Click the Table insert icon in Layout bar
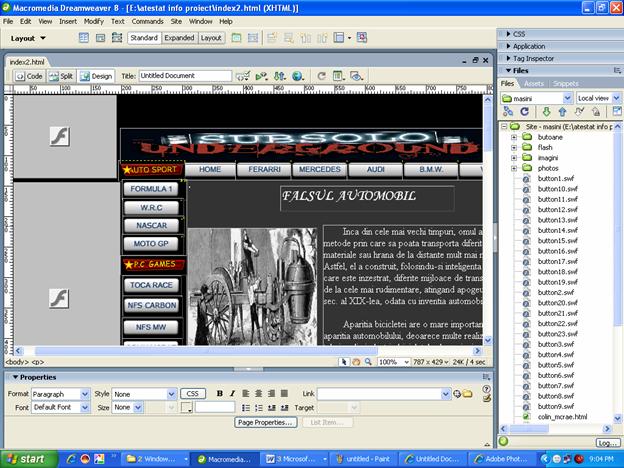Viewport: 624px width, 468px height. [x=84, y=38]
